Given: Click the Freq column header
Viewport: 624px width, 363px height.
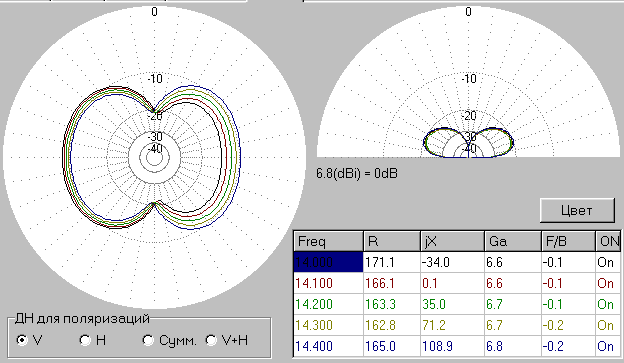Looking at the screenshot, I should (x=328, y=241).
